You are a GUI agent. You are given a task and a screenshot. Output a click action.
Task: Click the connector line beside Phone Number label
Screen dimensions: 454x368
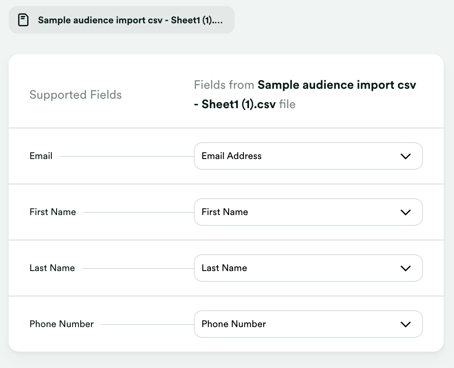[x=147, y=324]
